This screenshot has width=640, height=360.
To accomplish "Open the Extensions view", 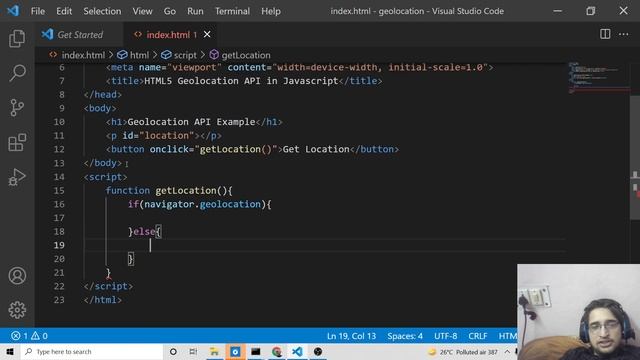I will coord(17,142).
